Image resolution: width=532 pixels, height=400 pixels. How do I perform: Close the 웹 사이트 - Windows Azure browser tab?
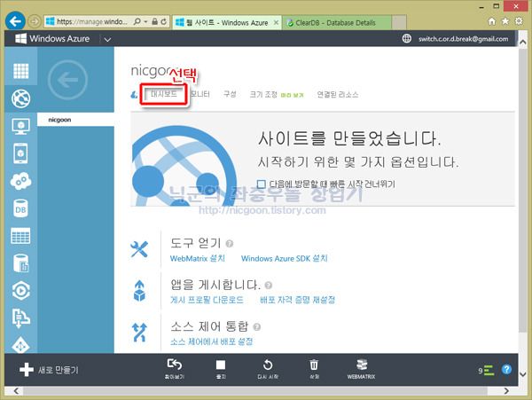coord(276,23)
